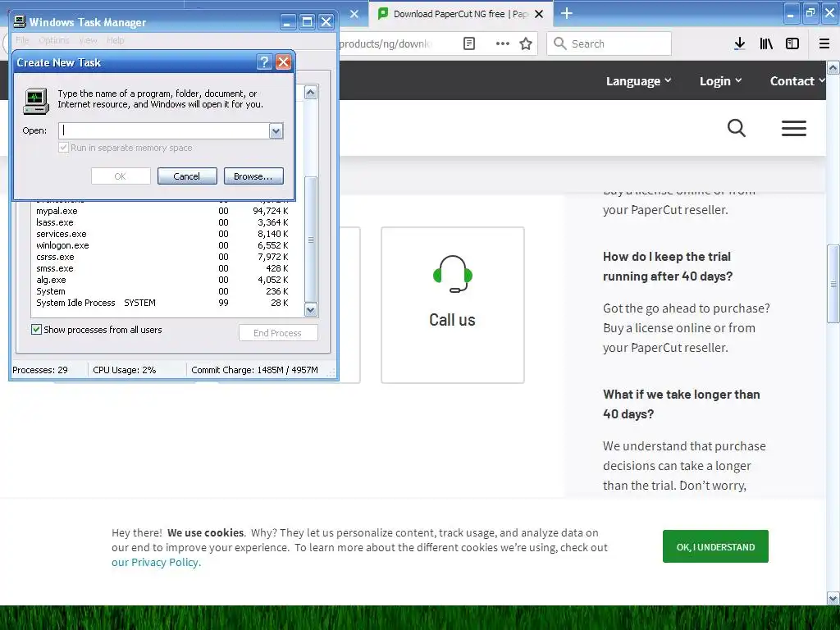Close the Create New Task dialog
Image resolution: width=840 pixels, height=630 pixels.
click(283, 62)
